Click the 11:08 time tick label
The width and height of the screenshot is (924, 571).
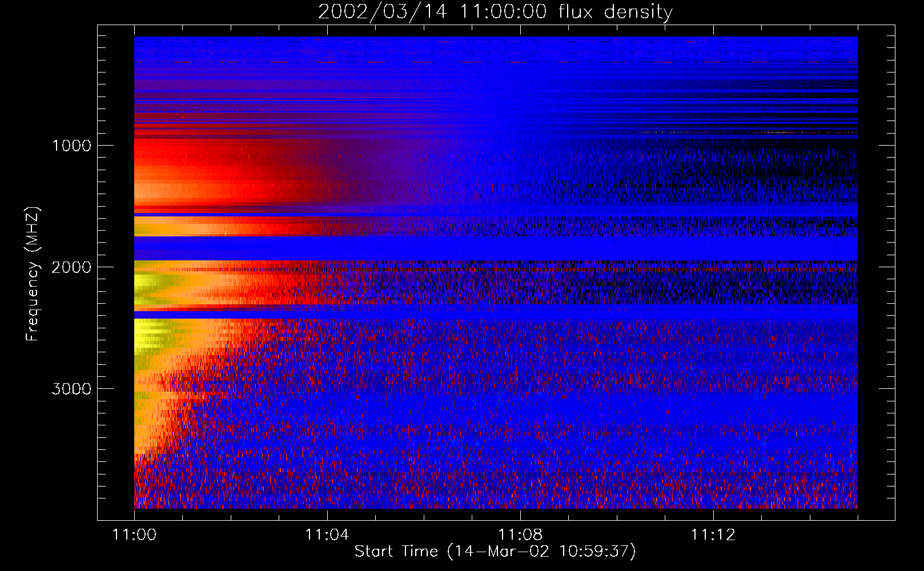[x=520, y=535]
